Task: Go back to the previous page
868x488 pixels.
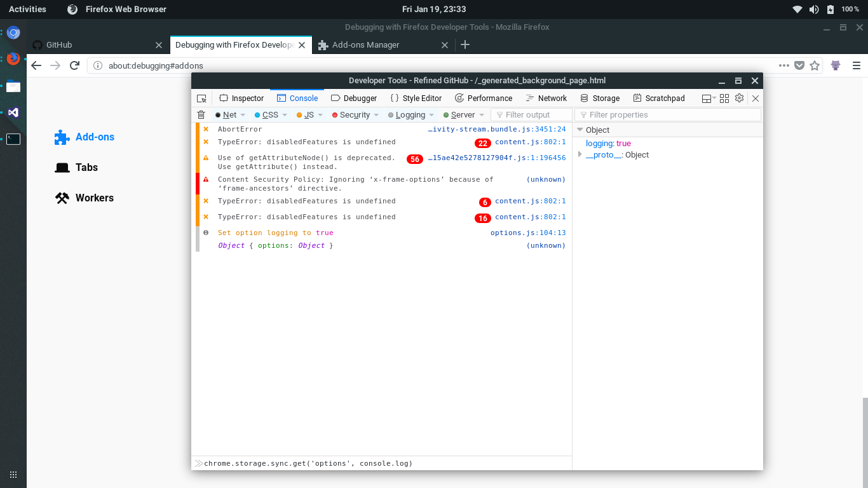Action: (x=36, y=65)
